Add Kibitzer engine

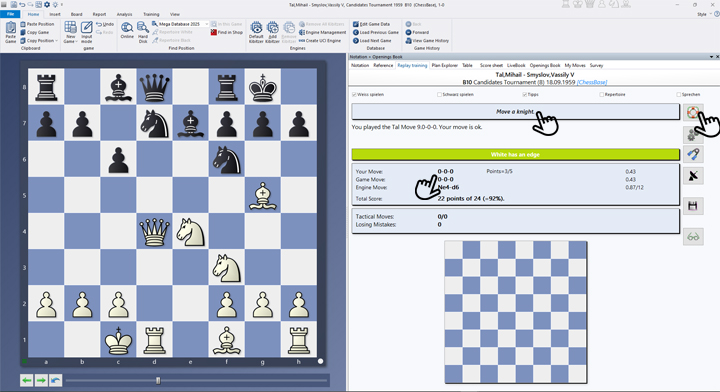click(x=272, y=32)
